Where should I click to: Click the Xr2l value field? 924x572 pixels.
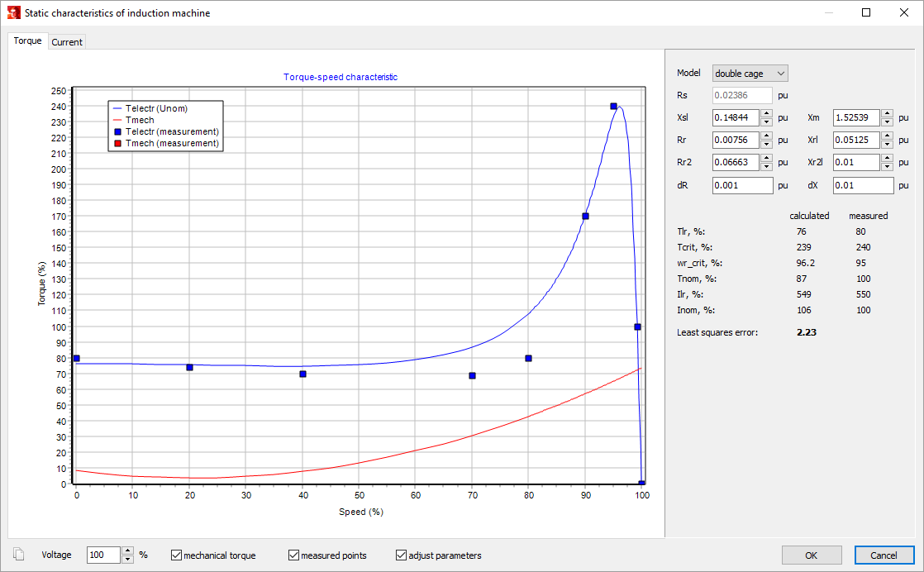(x=856, y=162)
